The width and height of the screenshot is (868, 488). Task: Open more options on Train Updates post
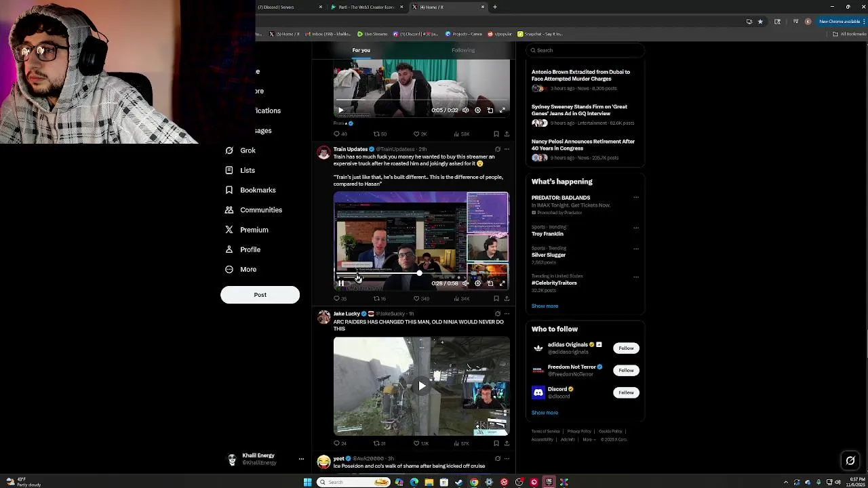pyautogui.click(x=507, y=149)
